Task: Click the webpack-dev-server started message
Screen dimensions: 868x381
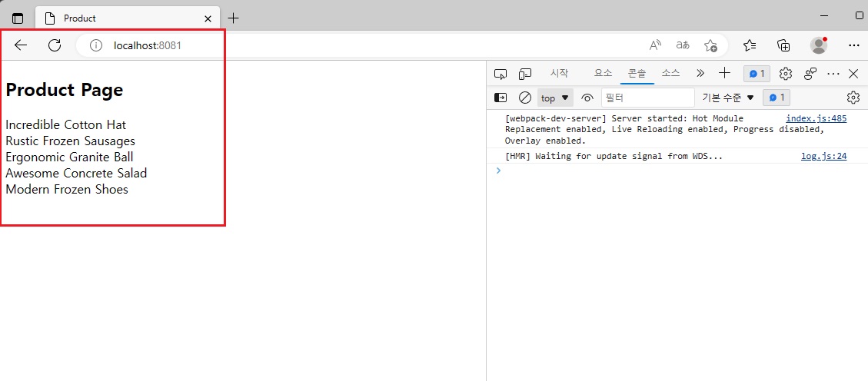Action: (x=665, y=129)
